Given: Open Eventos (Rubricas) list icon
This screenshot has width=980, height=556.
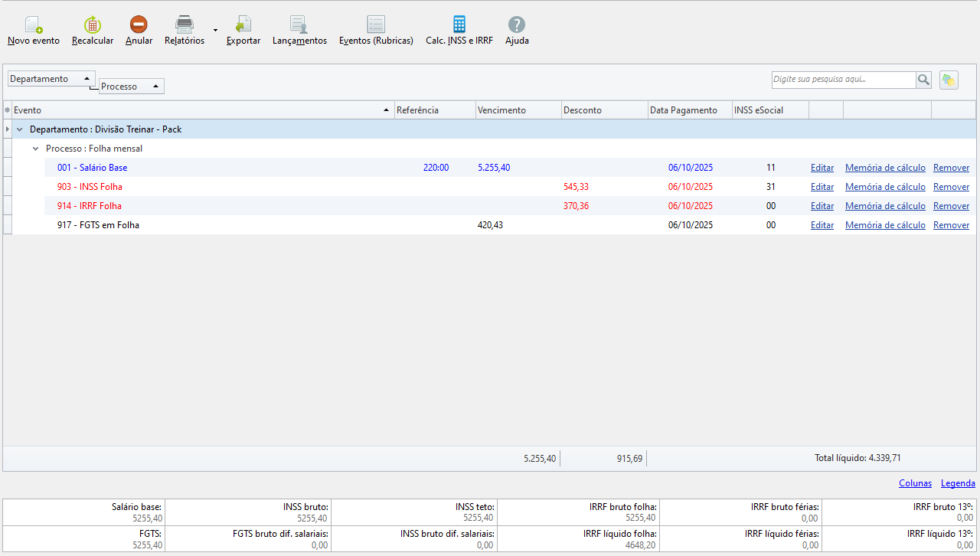Looking at the screenshot, I should click(x=376, y=25).
